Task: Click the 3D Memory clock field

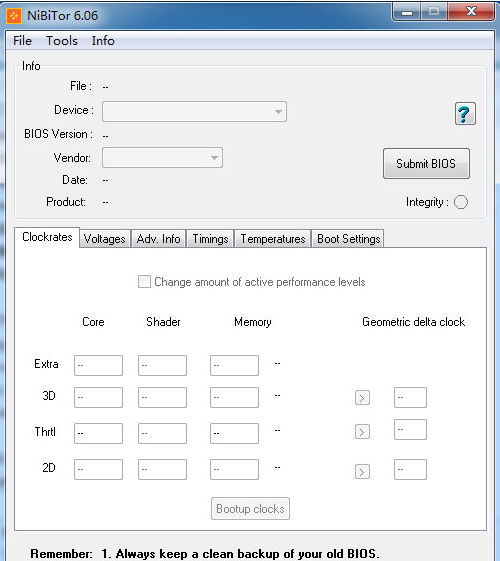Action: (234, 397)
